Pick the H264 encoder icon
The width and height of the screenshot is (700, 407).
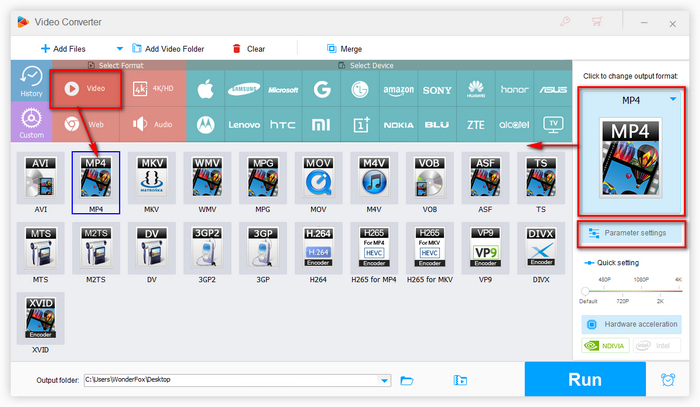pyautogui.click(x=318, y=248)
